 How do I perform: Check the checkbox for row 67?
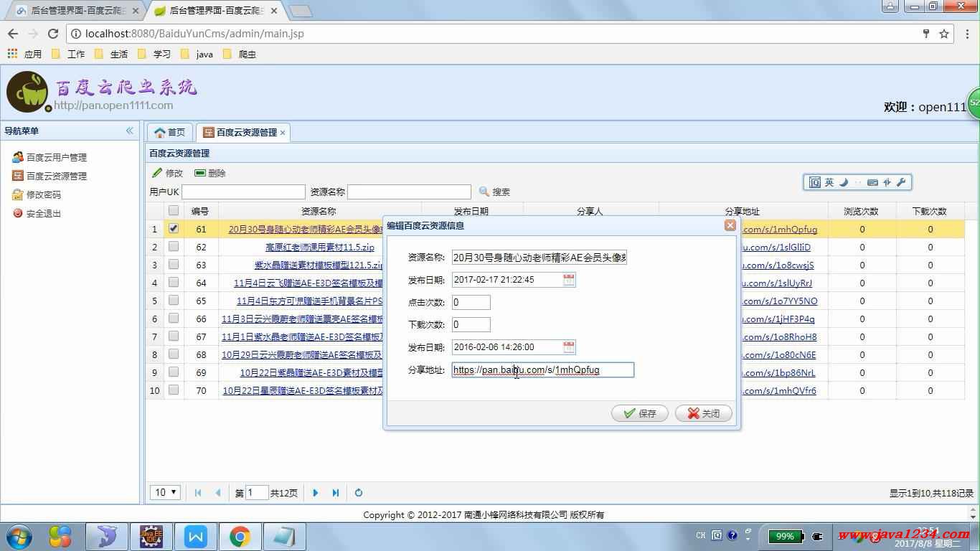click(174, 336)
